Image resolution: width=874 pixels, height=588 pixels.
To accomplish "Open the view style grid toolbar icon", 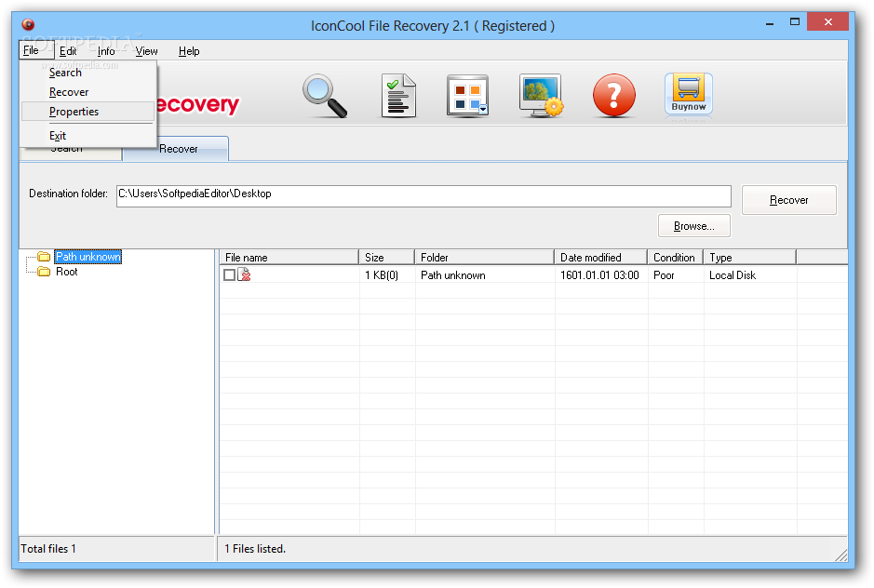I will [467, 96].
